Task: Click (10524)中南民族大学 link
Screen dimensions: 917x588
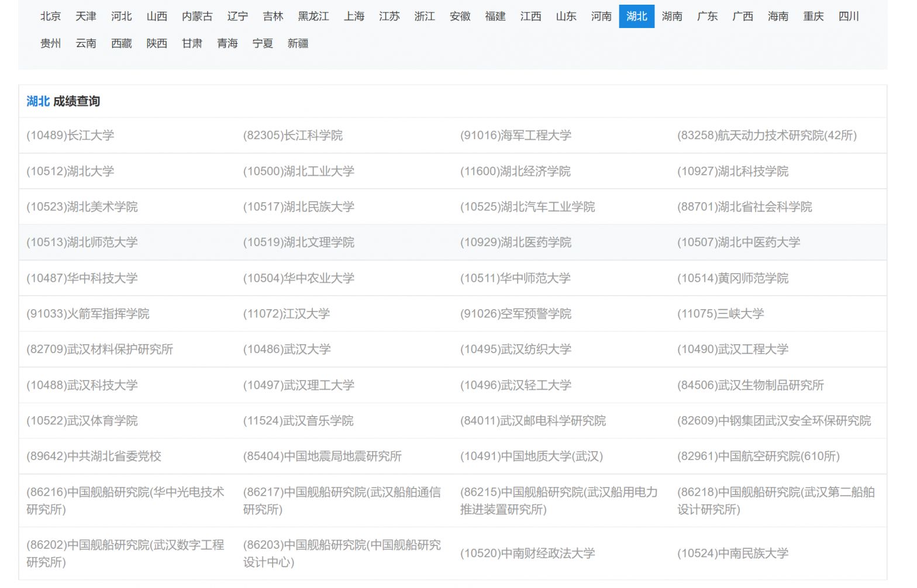Action: pos(733,554)
